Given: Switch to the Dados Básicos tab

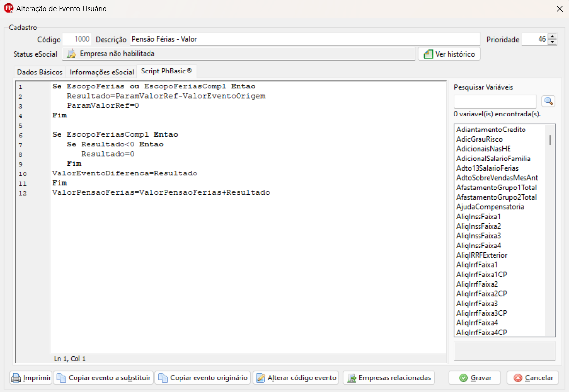Looking at the screenshot, I should click(40, 72).
